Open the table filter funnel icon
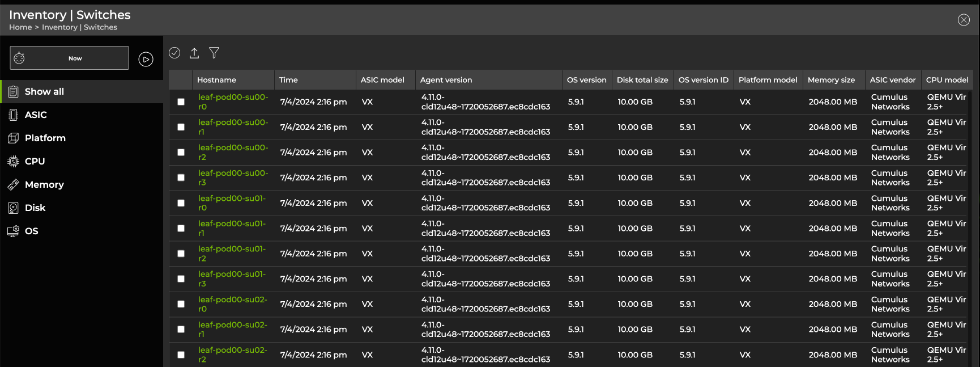The image size is (980, 367). (214, 53)
